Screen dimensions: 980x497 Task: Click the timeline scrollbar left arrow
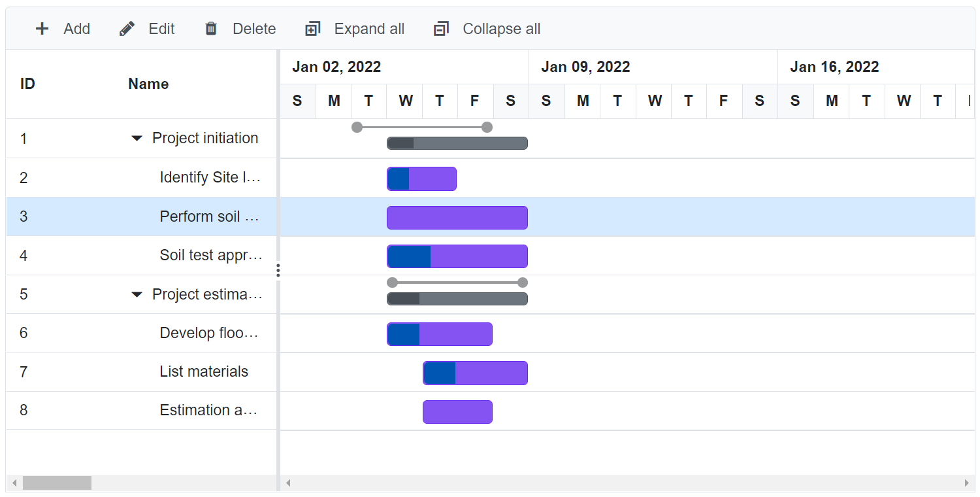(288, 483)
